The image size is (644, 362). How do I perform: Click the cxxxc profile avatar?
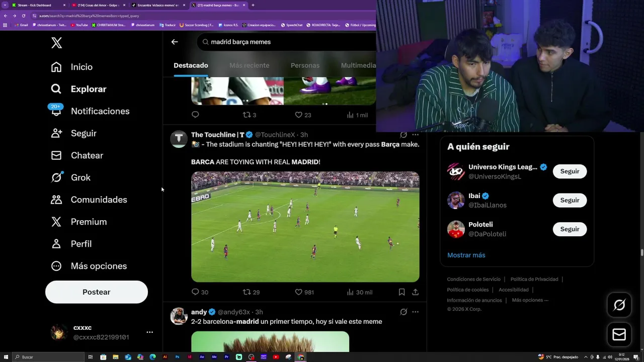[x=59, y=332]
